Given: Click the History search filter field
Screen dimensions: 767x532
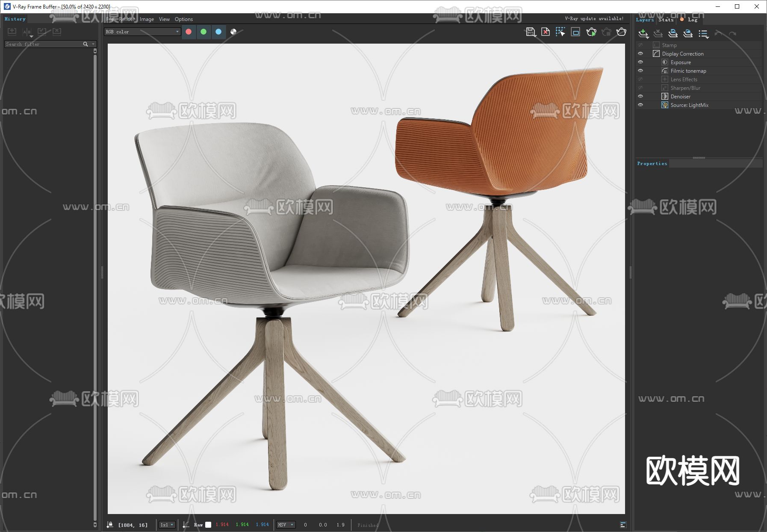Looking at the screenshot, I should [x=44, y=44].
